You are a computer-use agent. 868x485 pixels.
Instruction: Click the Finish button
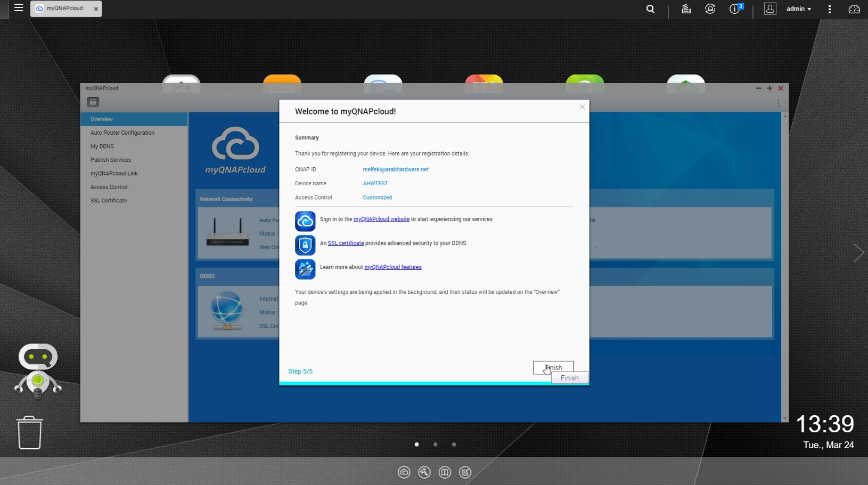(x=553, y=367)
